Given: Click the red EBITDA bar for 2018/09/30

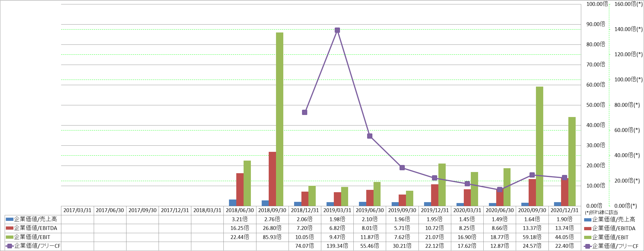Looking at the screenshot, I should point(272,179).
